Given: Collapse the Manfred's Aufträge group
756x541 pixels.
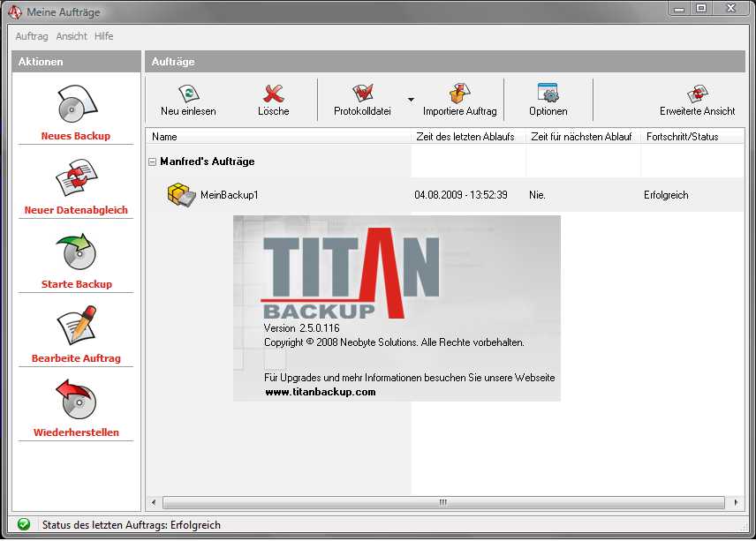Looking at the screenshot, I should pyautogui.click(x=153, y=162).
